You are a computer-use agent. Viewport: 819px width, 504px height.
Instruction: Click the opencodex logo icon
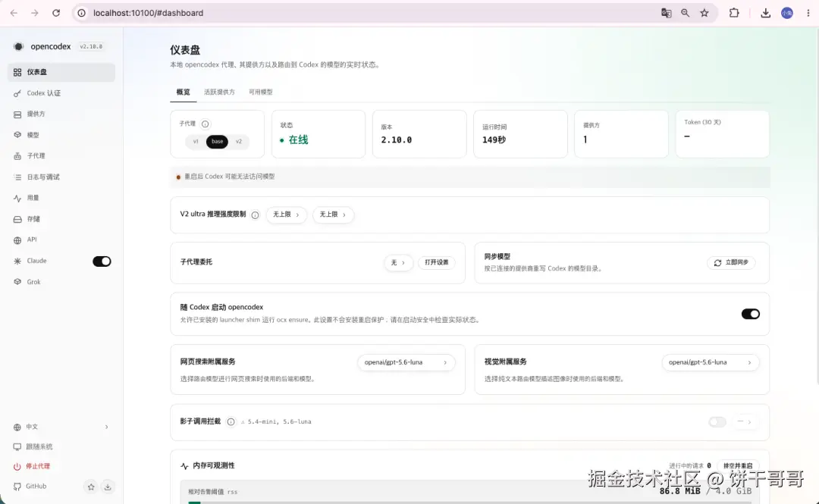(18, 46)
